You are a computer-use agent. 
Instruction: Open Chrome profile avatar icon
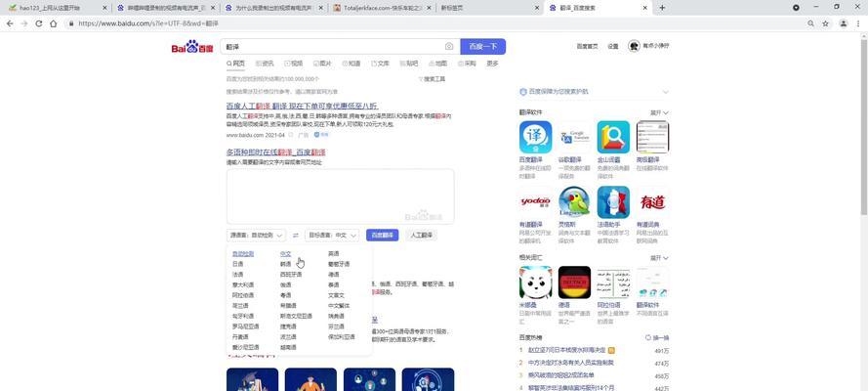(843, 23)
